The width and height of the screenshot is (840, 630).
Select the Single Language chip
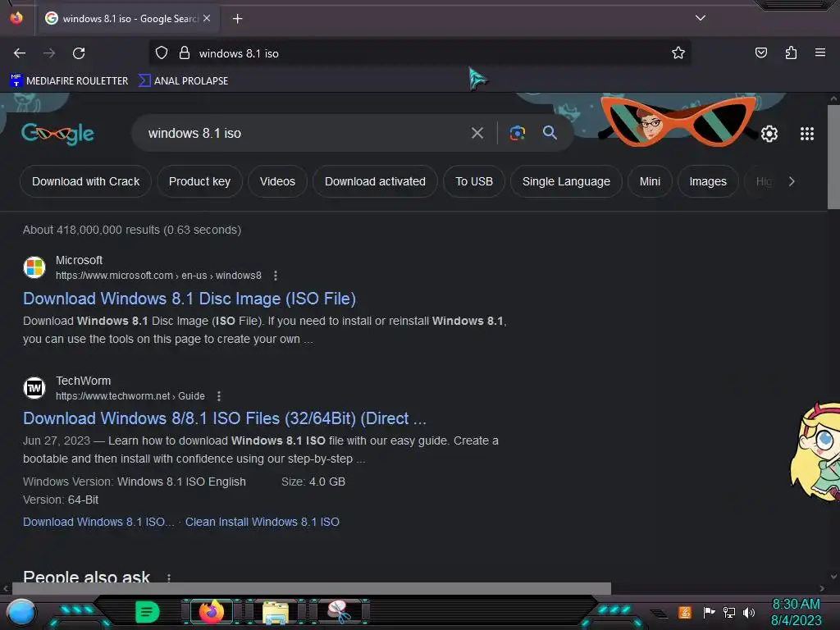click(566, 181)
